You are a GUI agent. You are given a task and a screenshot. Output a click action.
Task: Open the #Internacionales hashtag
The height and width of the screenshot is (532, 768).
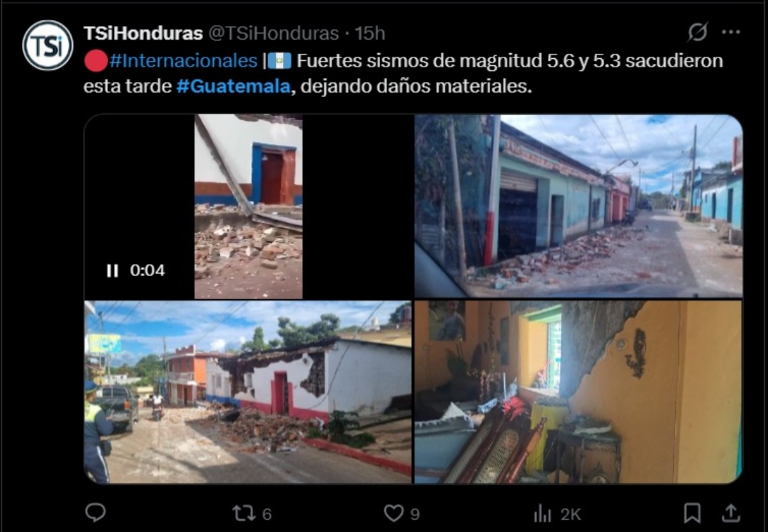pyautogui.click(x=183, y=61)
